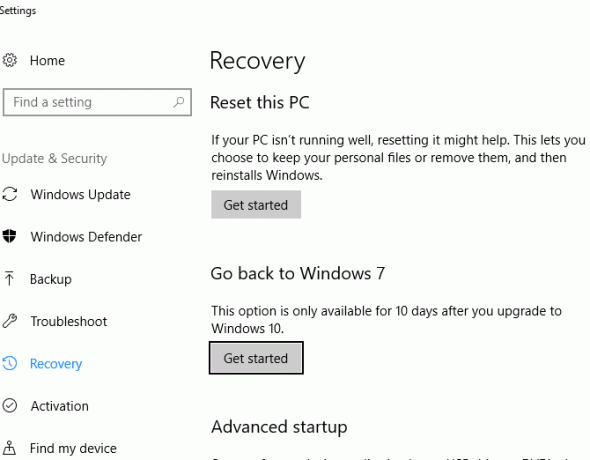
Task: Select Recovery in the sidebar
Action: 56,364
